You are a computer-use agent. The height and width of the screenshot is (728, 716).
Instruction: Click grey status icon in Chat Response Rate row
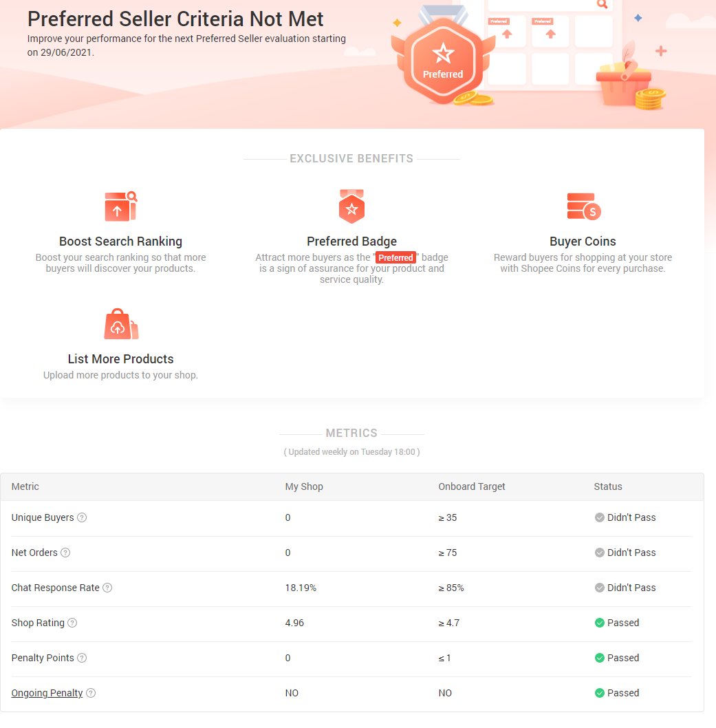(x=600, y=588)
